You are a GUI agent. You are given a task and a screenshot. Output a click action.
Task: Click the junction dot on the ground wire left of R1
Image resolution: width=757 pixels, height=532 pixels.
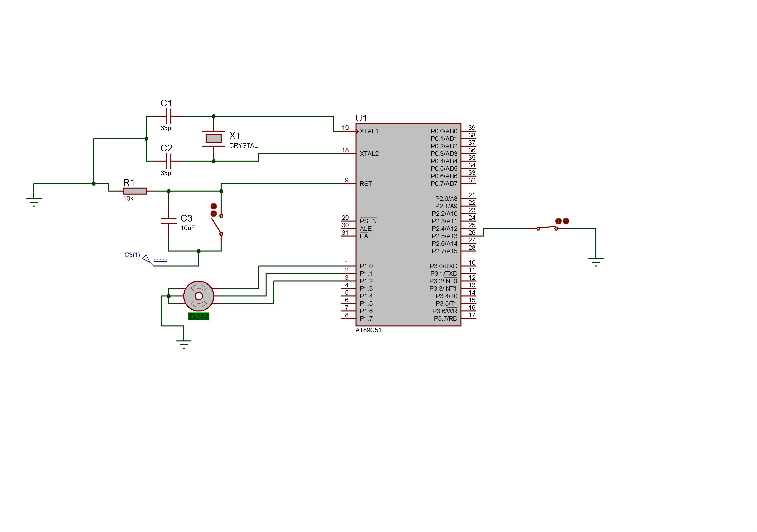94,184
